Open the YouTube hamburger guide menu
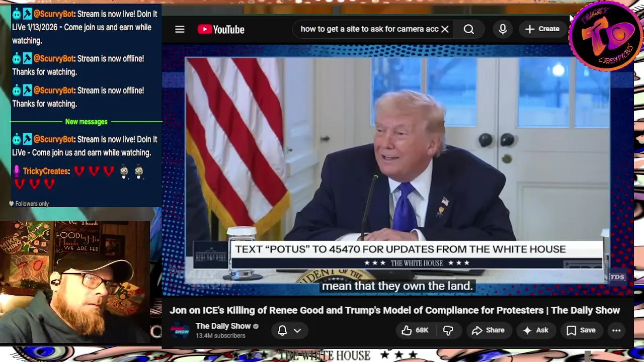The width and height of the screenshot is (644, 362). 180,29
